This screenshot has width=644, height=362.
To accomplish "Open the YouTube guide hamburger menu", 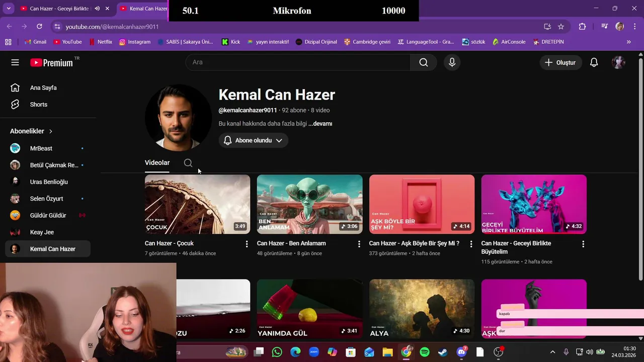I will 15,62.
